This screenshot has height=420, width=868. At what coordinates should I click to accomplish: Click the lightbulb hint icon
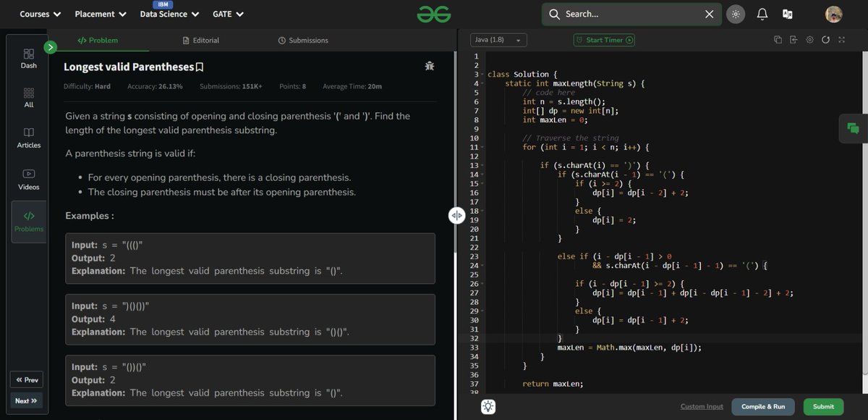point(488,407)
